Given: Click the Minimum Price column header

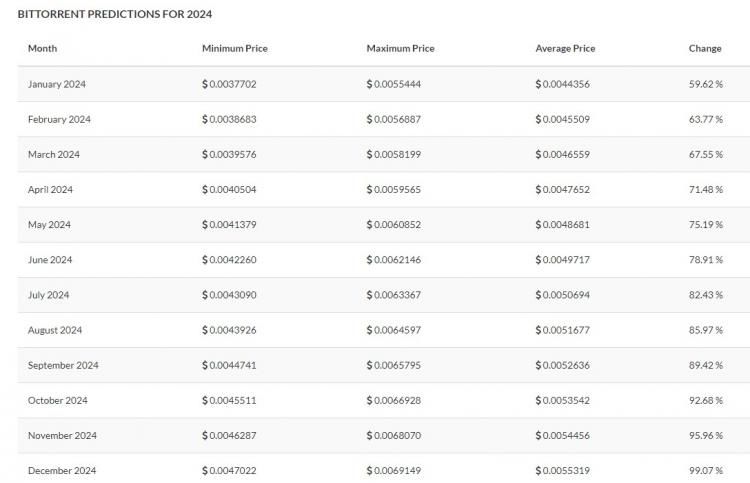Looking at the screenshot, I should (234, 48).
